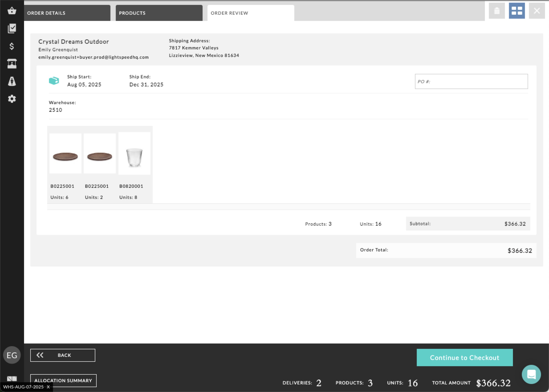
Task: Open the Allocation Summary
Action: tap(63, 380)
